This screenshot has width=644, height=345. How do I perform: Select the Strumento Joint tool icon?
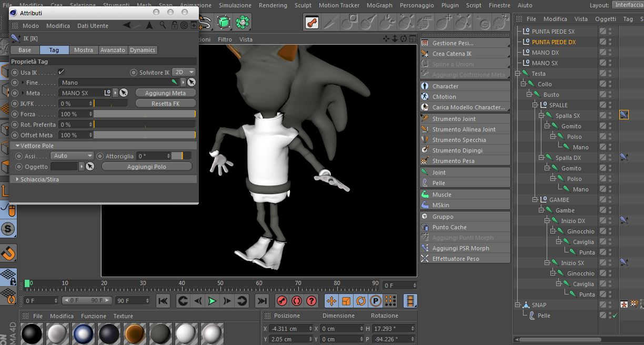[425, 119]
